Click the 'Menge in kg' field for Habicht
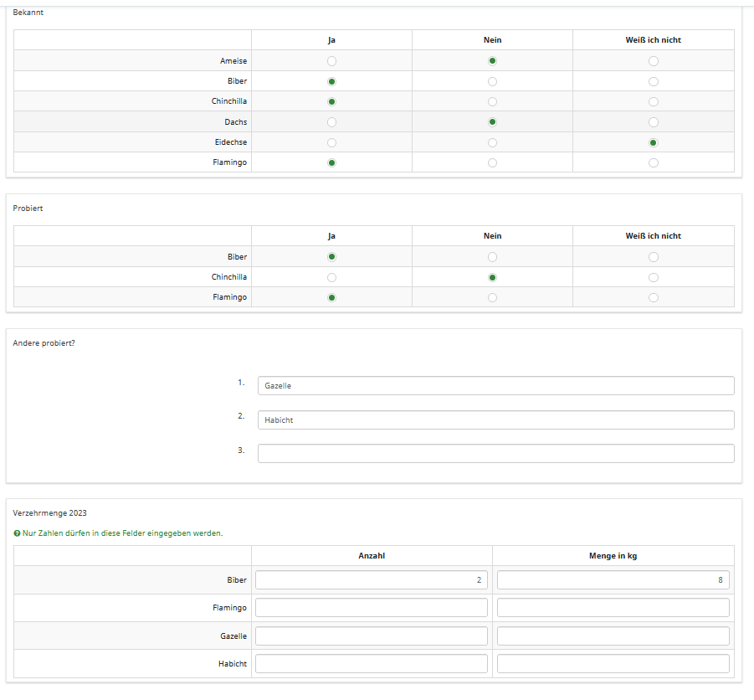Screen dimensions: 754x700 [x=613, y=664]
